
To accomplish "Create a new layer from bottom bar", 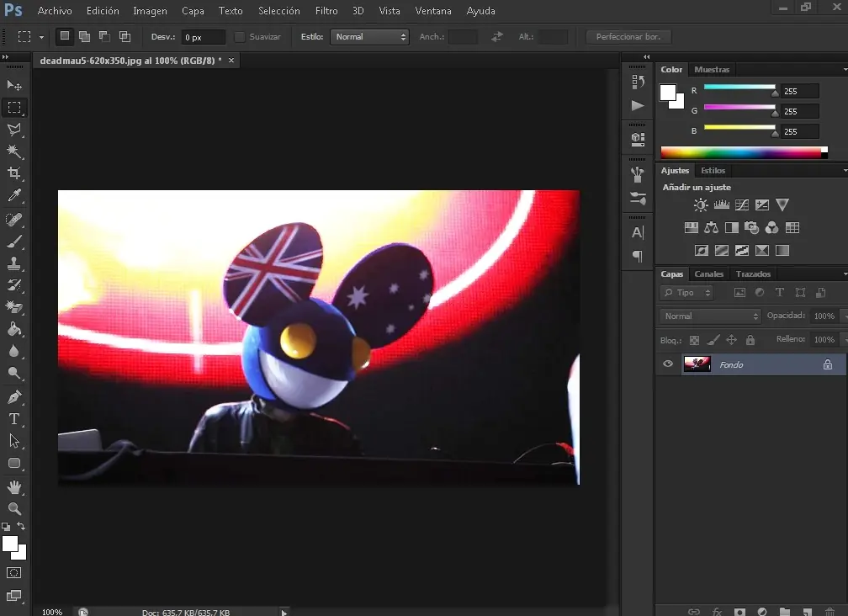I will click(807, 612).
